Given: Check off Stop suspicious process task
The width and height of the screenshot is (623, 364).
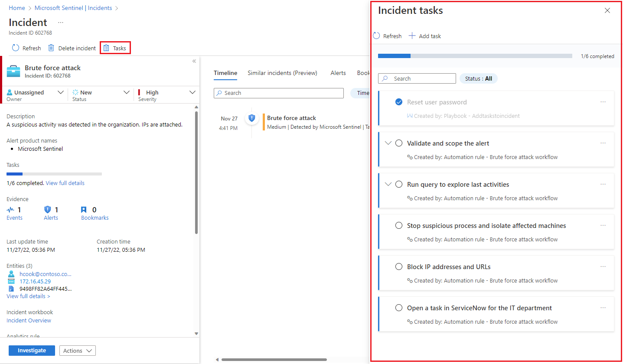Looking at the screenshot, I should click(399, 225).
